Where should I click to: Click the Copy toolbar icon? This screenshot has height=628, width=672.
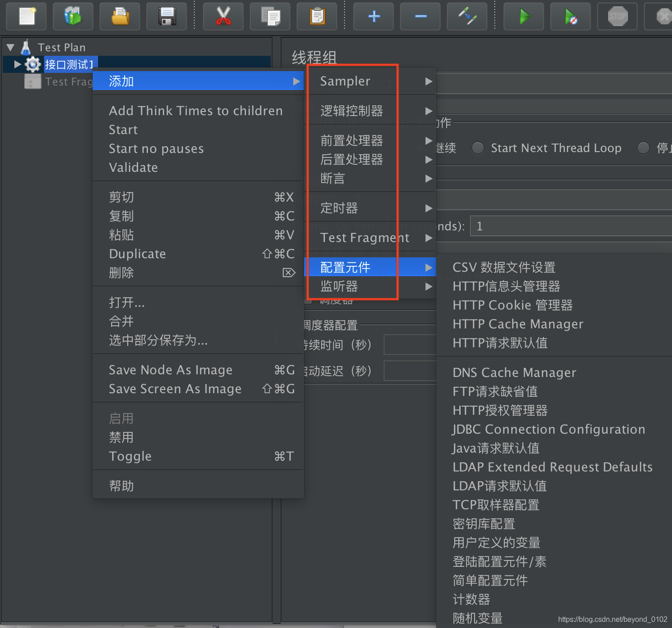tap(270, 16)
